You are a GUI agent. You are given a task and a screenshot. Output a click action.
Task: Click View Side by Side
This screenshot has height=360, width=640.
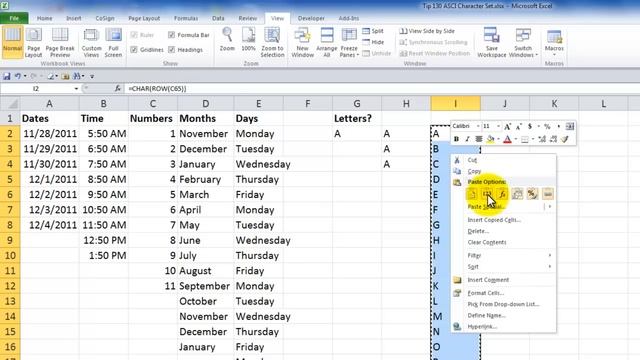point(427,31)
